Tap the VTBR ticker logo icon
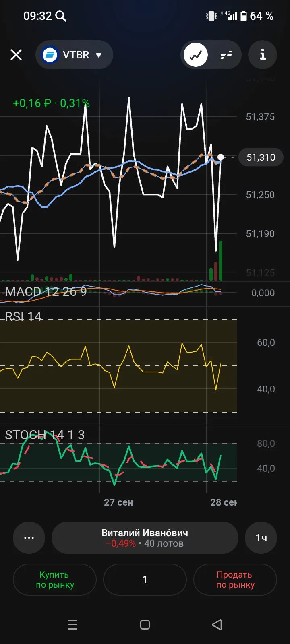This screenshot has width=290, height=644. pos(50,55)
